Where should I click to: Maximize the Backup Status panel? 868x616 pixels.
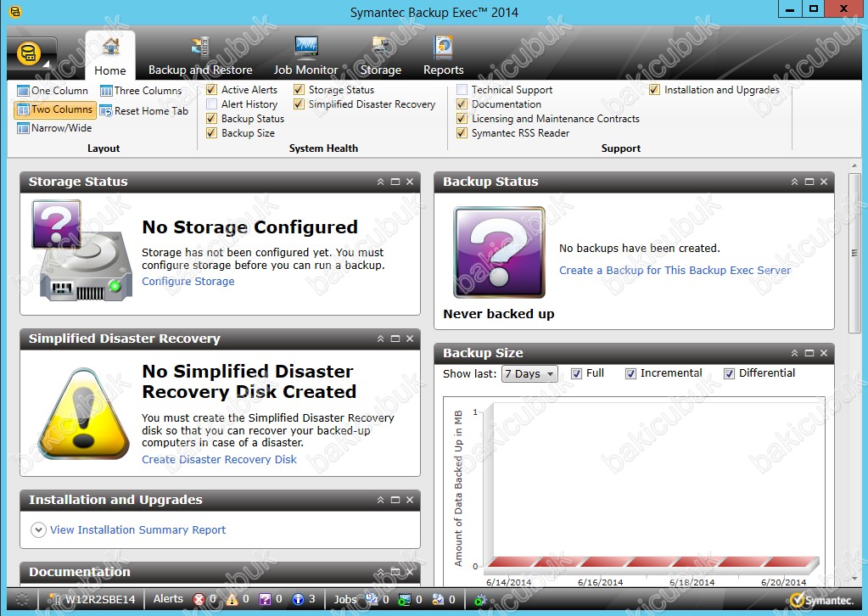coord(809,182)
